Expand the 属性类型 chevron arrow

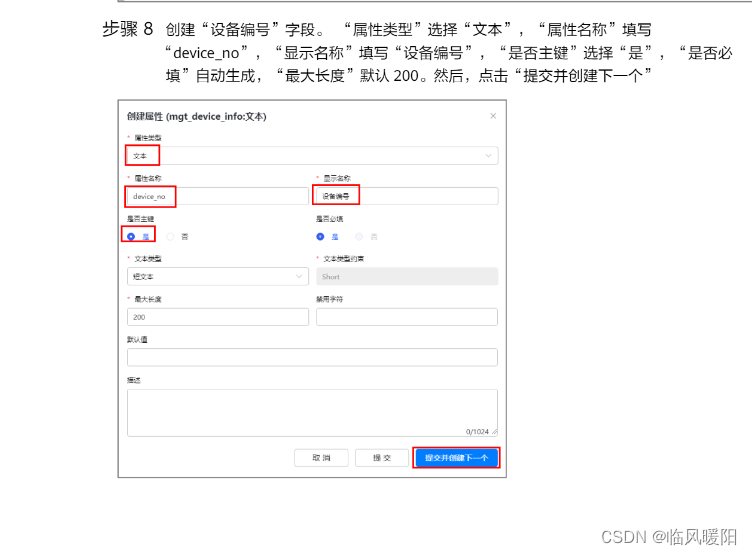click(488, 155)
